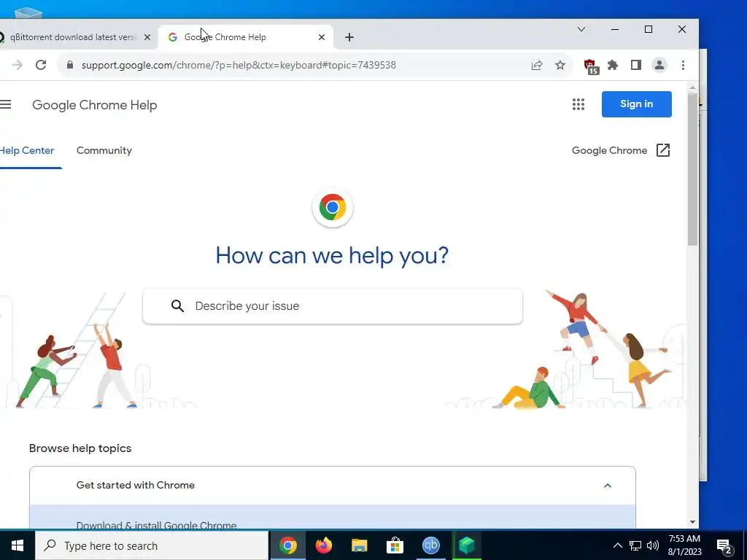Click the lock icon in the address bar

[x=70, y=65]
